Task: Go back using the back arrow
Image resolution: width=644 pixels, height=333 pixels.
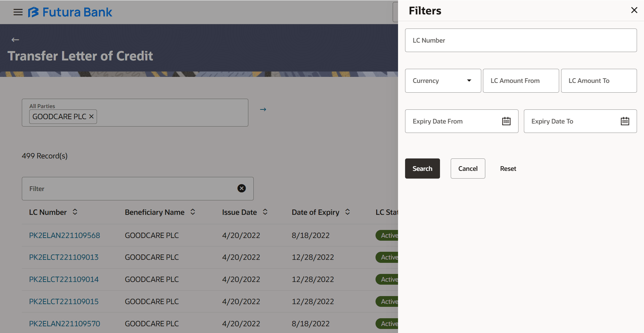Action: click(x=15, y=40)
